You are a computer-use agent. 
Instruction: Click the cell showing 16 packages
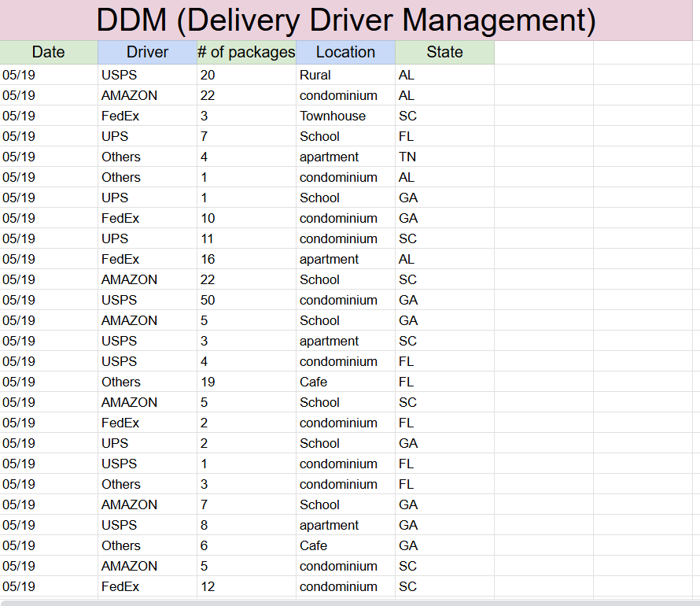tap(246, 259)
